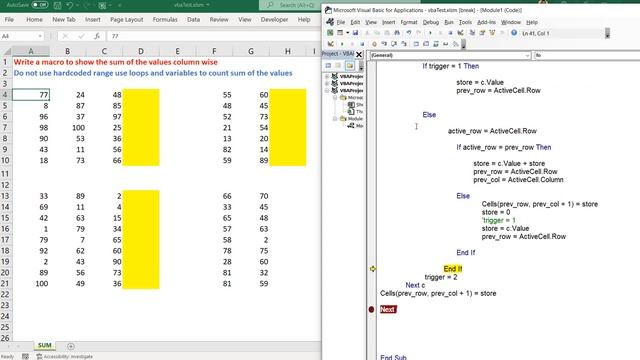Click the Excel Save icon in the title bar

tap(58, 5)
